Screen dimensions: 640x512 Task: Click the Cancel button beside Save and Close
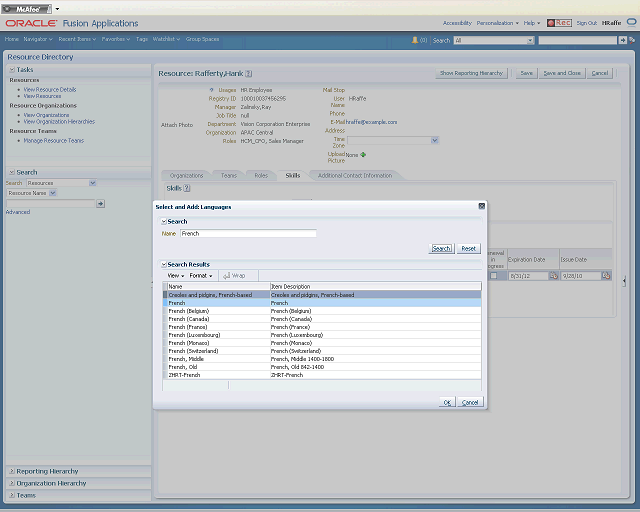coord(600,73)
